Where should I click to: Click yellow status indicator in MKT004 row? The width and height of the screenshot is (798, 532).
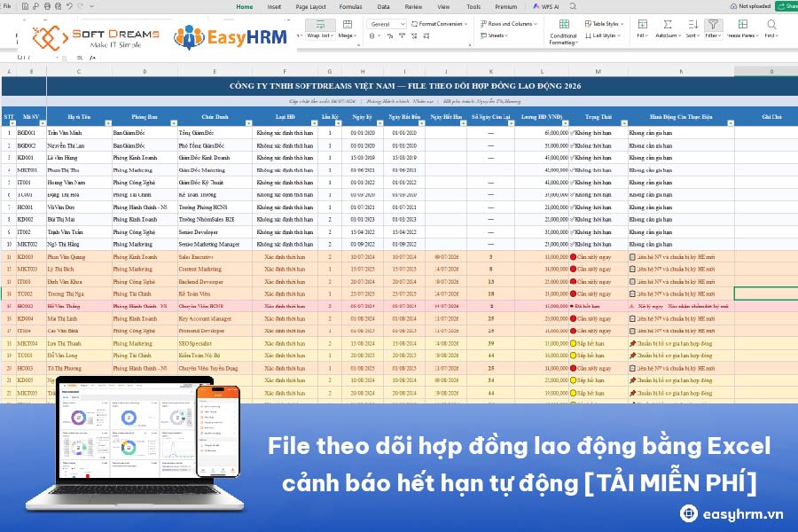click(x=573, y=344)
